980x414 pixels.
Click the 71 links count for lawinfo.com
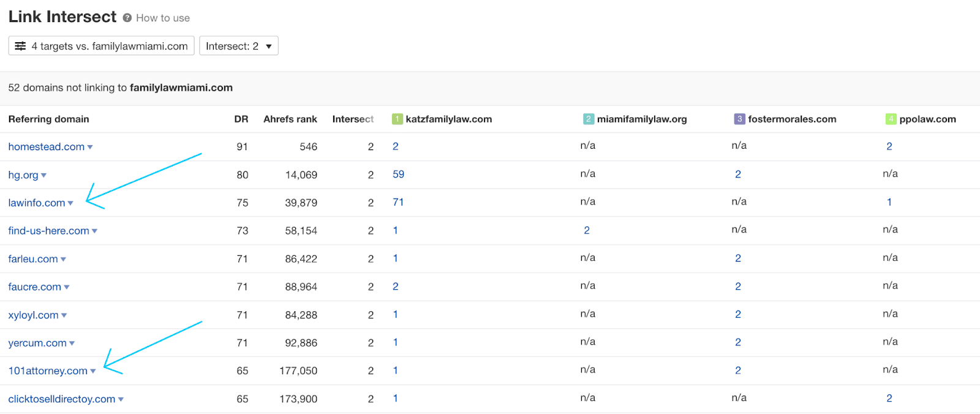click(398, 203)
